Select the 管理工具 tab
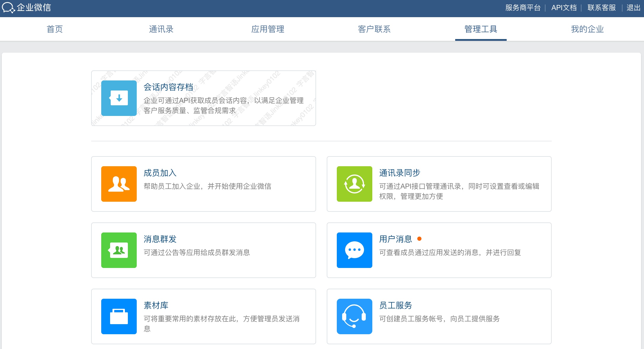The height and width of the screenshot is (349, 644). pos(481,29)
